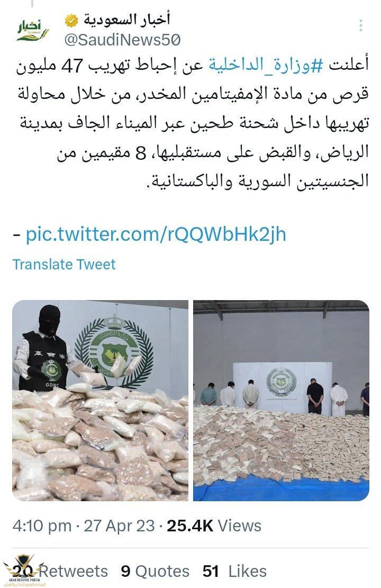Click the gold verified badge icon

tap(71, 21)
